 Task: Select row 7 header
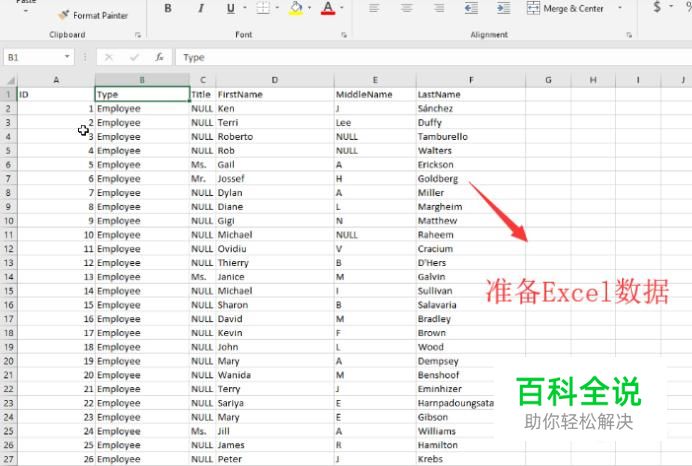tap(8, 179)
